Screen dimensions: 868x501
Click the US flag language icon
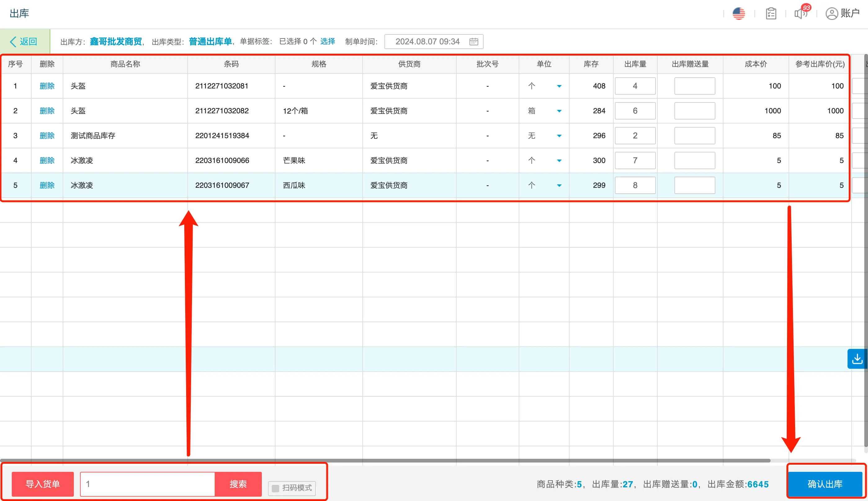pyautogui.click(x=738, y=14)
